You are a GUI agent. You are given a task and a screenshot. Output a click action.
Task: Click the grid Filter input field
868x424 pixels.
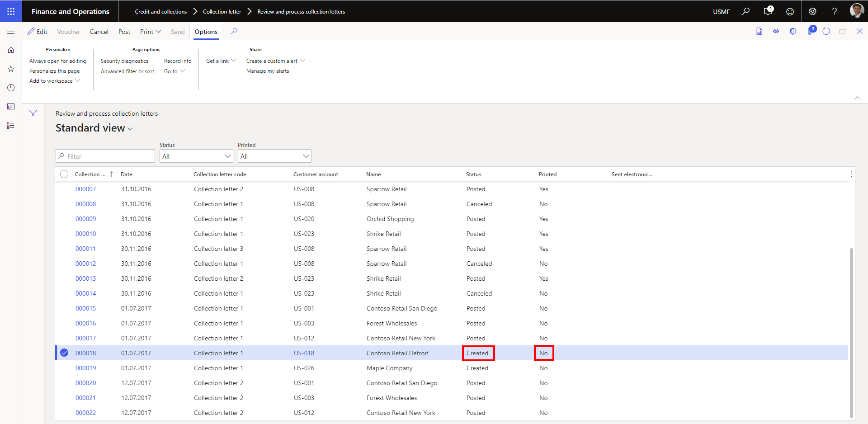105,156
